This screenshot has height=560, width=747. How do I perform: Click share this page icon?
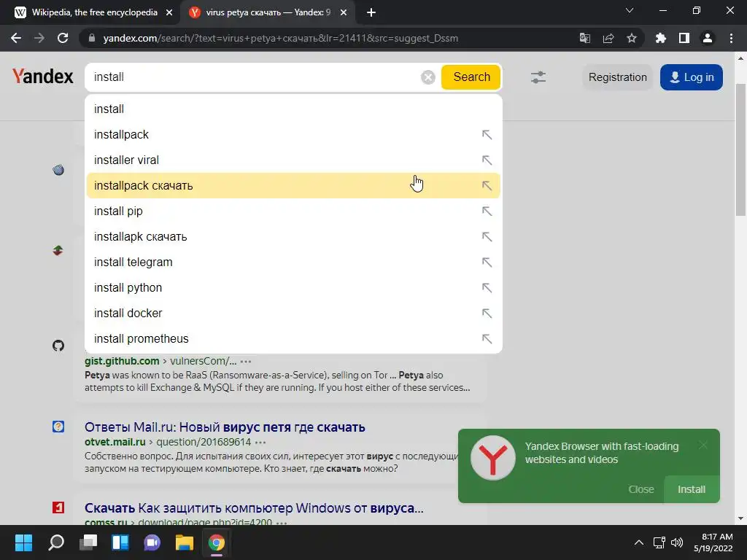click(608, 38)
